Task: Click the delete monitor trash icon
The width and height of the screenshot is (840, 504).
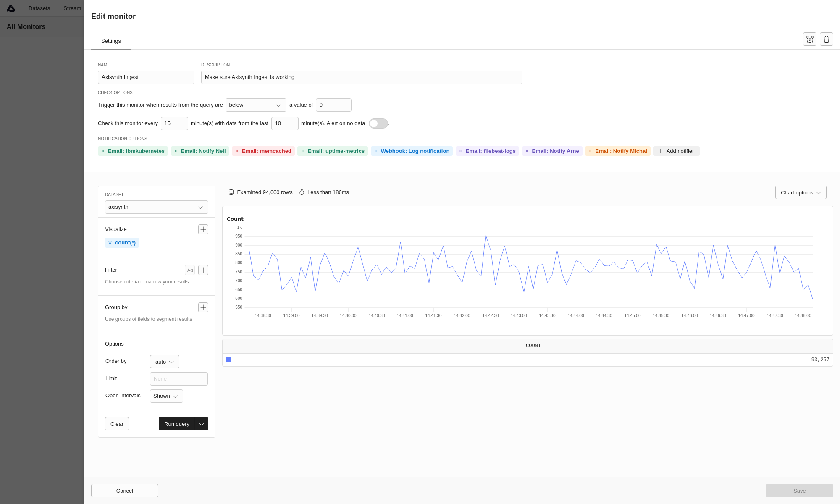Action: coord(826,39)
